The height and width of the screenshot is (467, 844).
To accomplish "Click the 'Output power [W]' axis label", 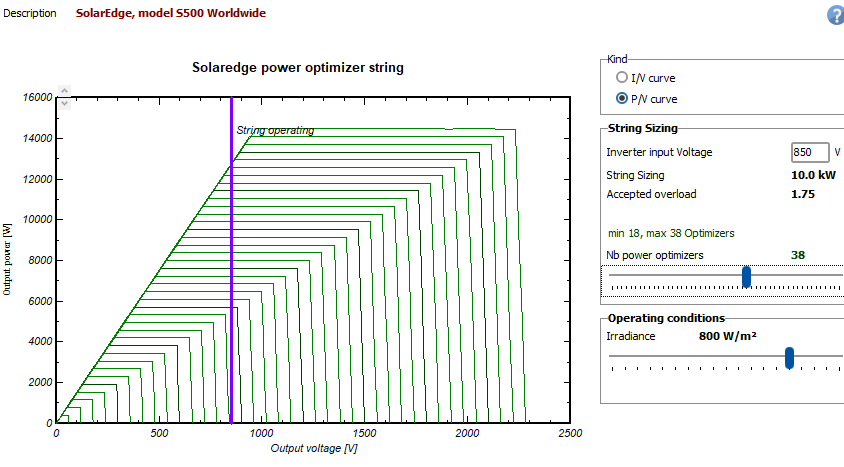I will [8, 259].
